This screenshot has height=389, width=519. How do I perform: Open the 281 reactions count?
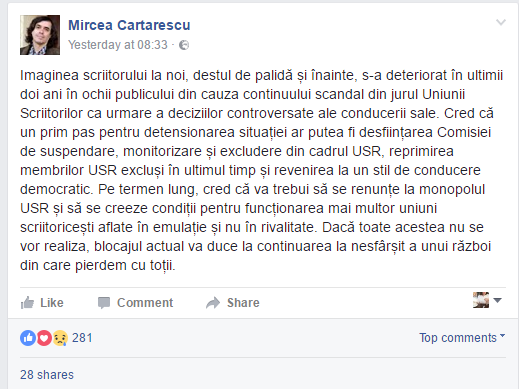pos(82,338)
